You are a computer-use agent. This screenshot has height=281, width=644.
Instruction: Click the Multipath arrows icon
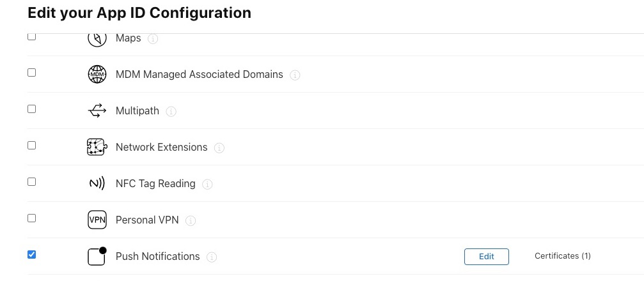point(96,111)
